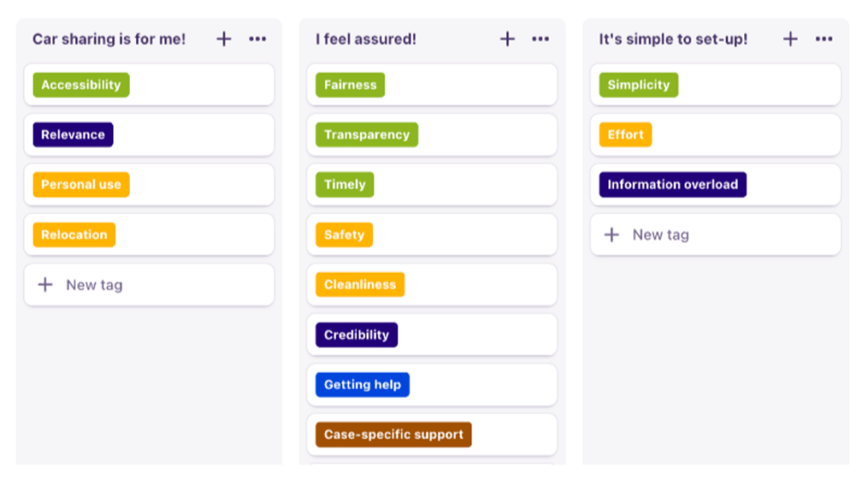Viewport: 868px width, 480px height.
Task: Click the Relocation tag
Action: click(x=75, y=235)
